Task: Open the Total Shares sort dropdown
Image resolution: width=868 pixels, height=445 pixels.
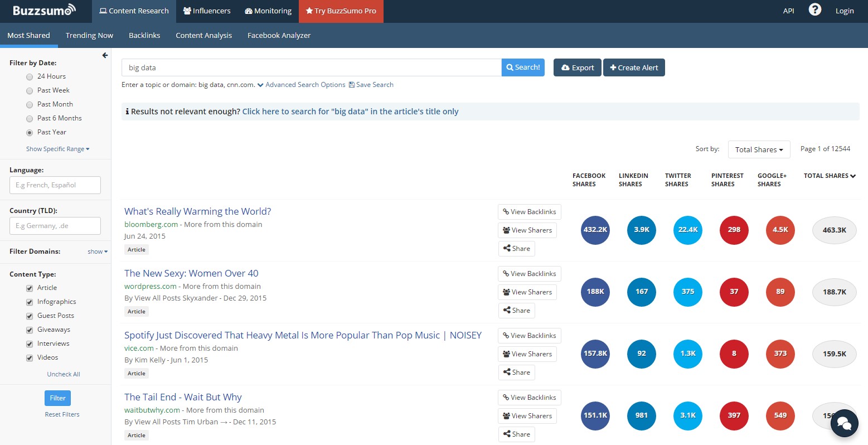Action: coord(759,149)
